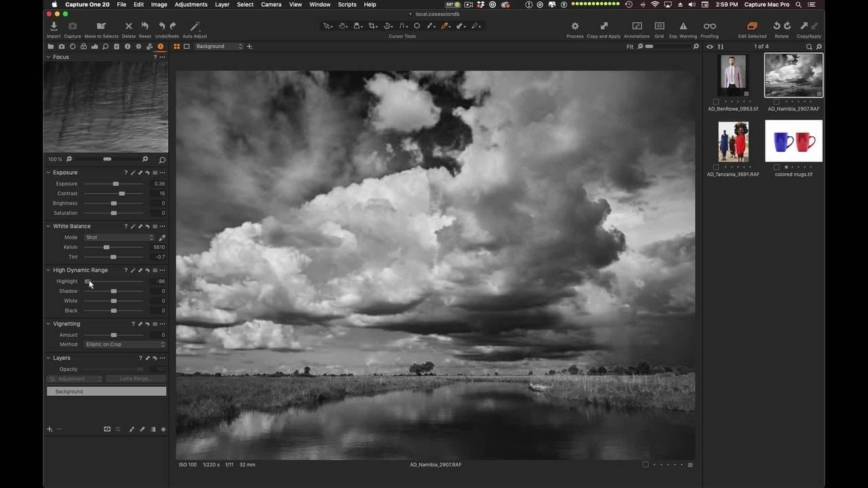Add a new layer with plus icon beside Background dropdown
This screenshot has height=488, width=868.
[250, 47]
